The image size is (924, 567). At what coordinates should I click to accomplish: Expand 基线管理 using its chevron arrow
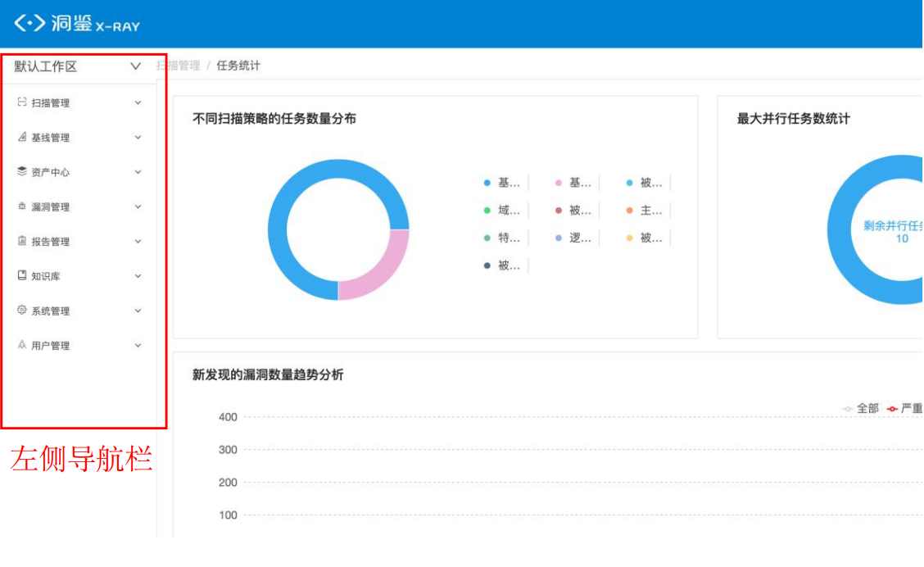coord(138,138)
